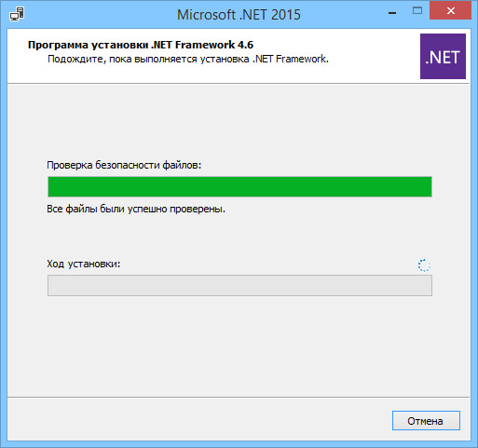
Task: Click the disabled maximize button
Action: [417, 11]
